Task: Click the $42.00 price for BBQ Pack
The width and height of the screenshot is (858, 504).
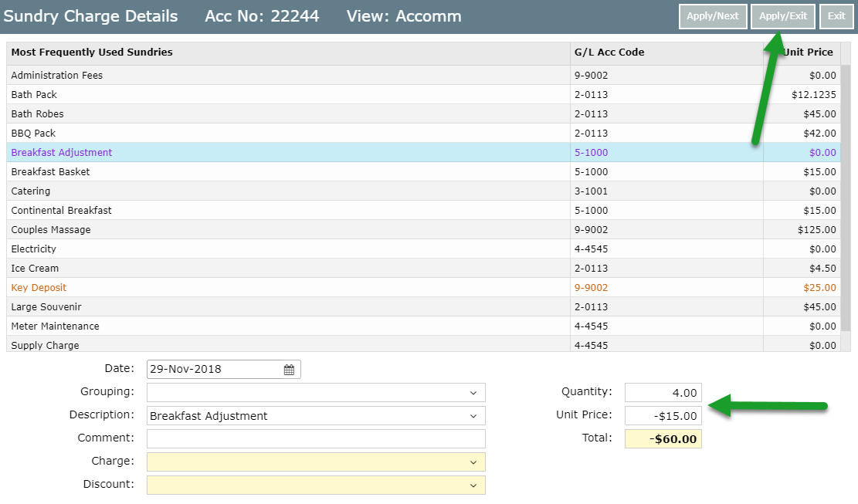Action: click(819, 133)
